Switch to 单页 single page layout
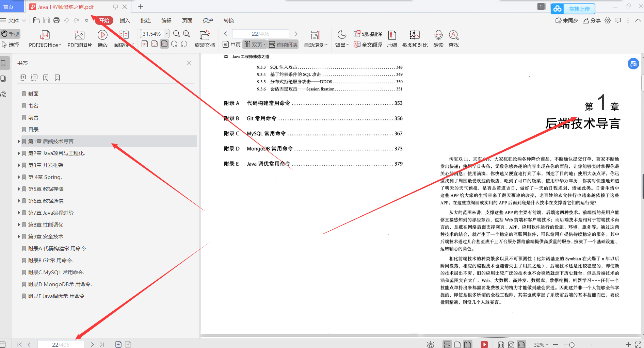 [x=231, y=45]
